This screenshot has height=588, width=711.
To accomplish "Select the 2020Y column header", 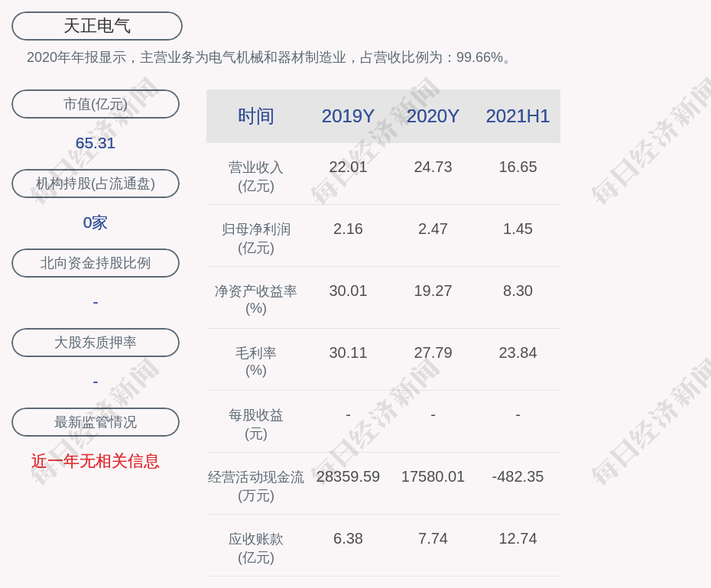I will point(433,116).
